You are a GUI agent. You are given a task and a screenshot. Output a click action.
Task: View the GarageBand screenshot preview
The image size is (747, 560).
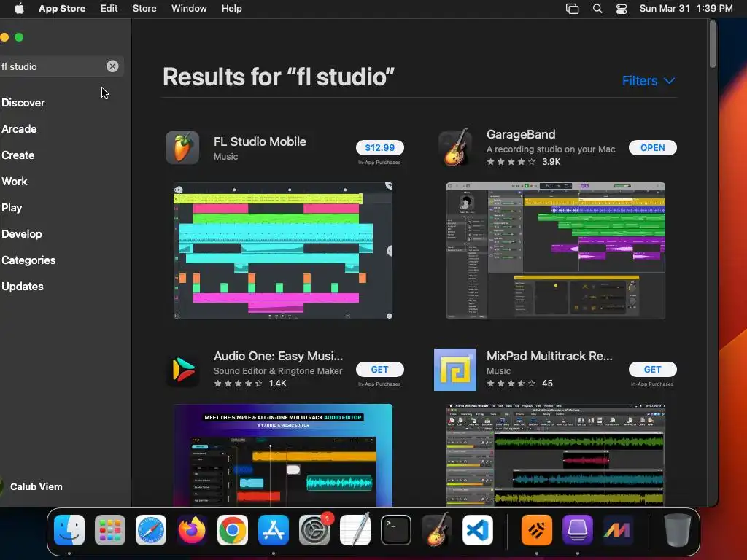pos(555,251)
